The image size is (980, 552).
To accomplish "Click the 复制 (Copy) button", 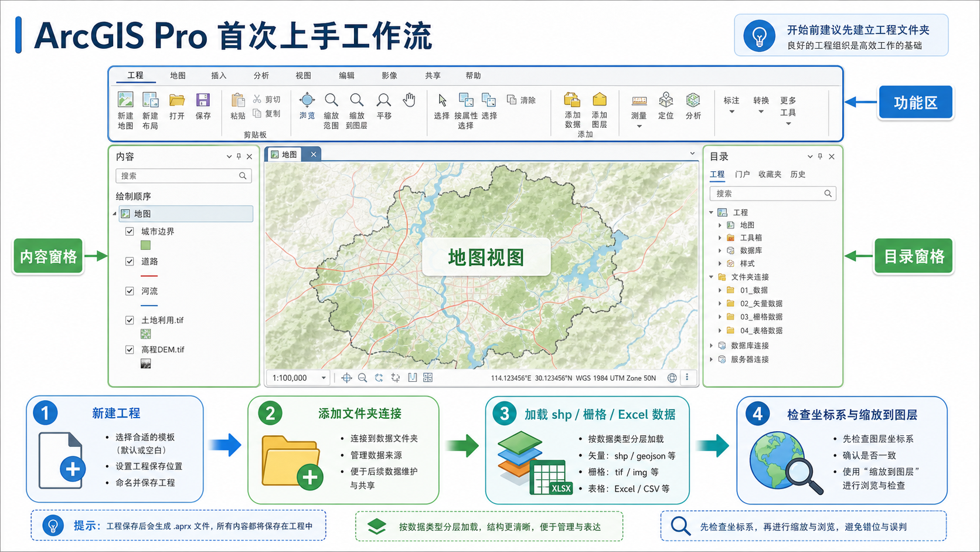I will tap(267, 113).
